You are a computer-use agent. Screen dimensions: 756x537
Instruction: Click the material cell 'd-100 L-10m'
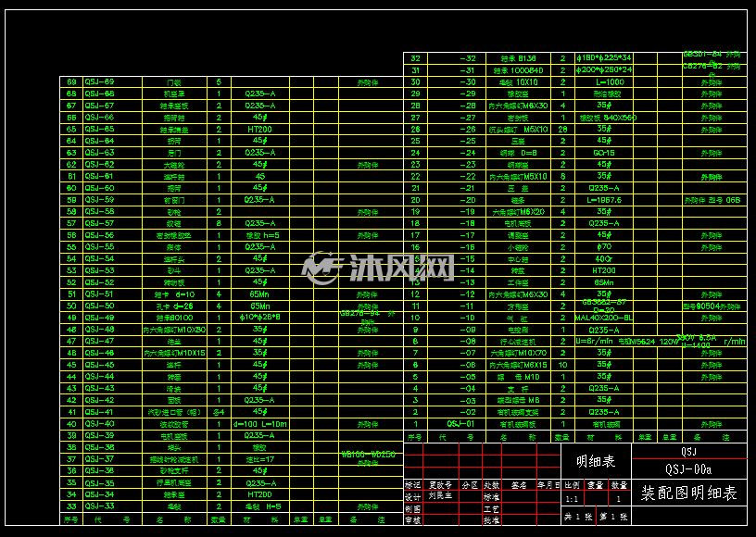click(x=259, y=424)
